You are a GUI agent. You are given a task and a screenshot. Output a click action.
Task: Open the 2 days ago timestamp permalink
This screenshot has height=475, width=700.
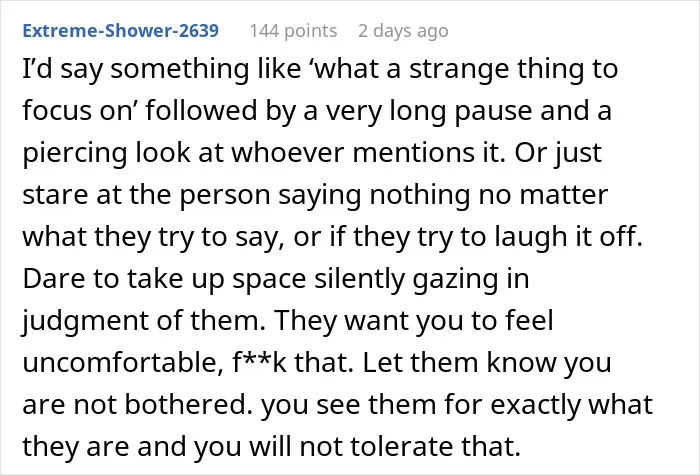(403, 31)
